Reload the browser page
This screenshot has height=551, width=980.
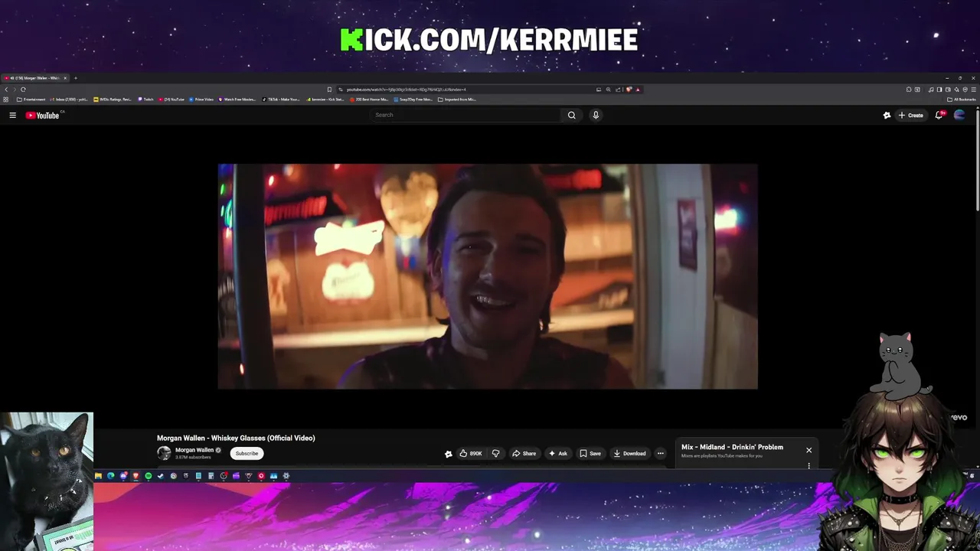pos(23,90)
